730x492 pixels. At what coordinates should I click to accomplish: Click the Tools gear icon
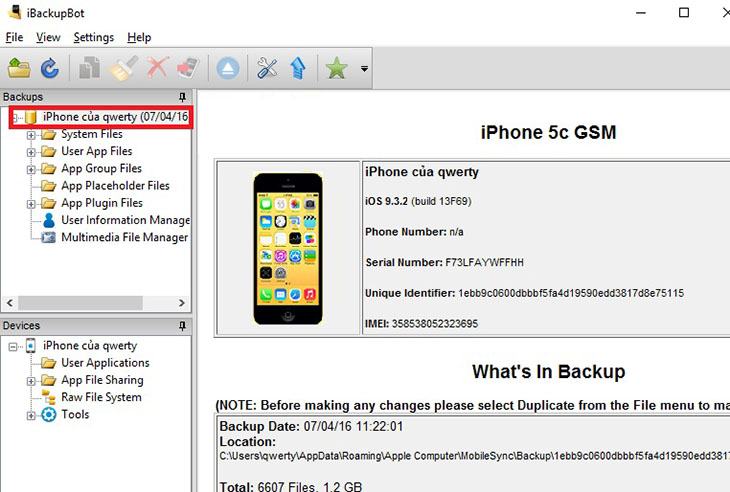click(x=48, y=415)
